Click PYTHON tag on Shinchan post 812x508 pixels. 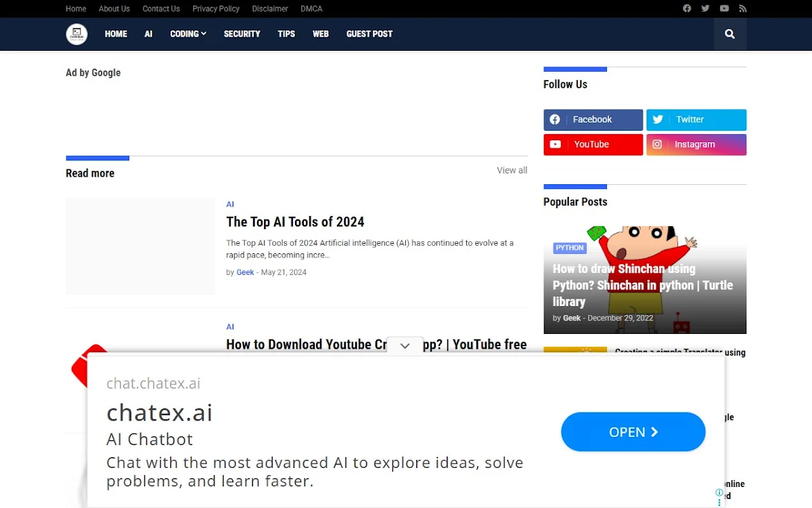coord(570,248)
